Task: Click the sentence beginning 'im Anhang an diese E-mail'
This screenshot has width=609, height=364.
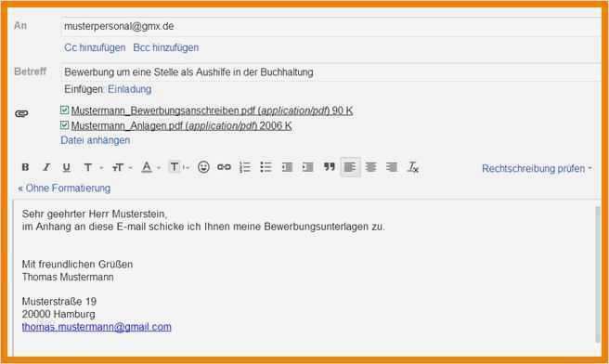Action: point(203,227)
